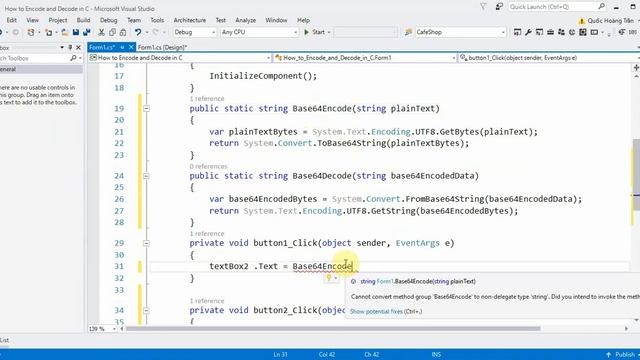Switch to Form1.cs [Design] tab
The height and width of the screenshot is (360, 640).
(162, 47)
